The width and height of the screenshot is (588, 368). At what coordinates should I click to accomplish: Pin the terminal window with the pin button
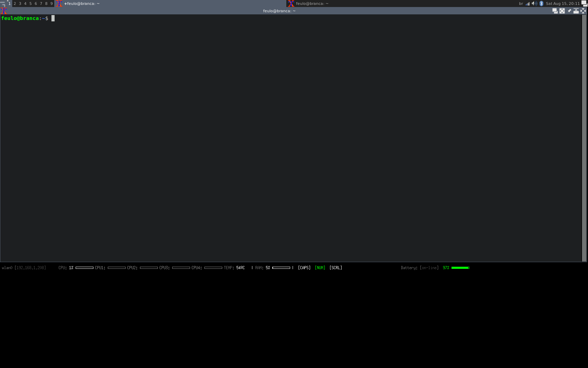tap(569, 11)
